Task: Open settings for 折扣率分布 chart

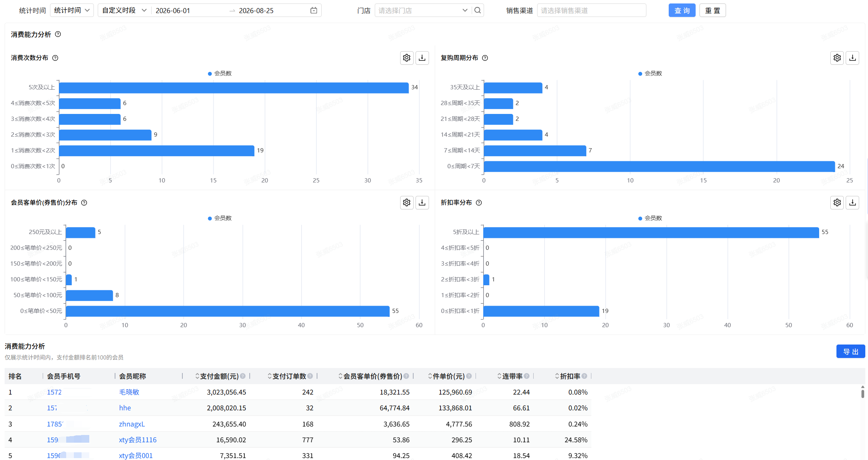Action: [837, 202]
